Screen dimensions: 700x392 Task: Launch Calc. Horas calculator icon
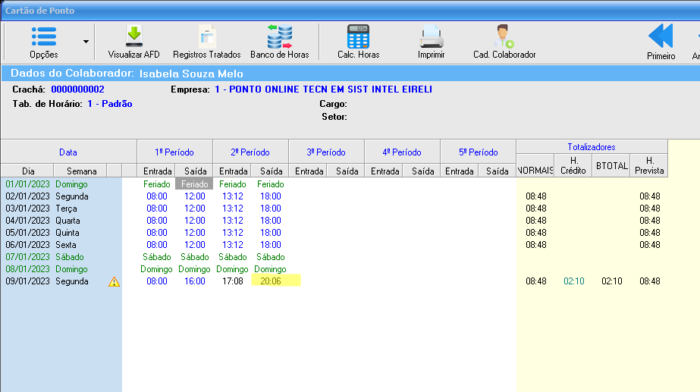[x=358, y=36]
